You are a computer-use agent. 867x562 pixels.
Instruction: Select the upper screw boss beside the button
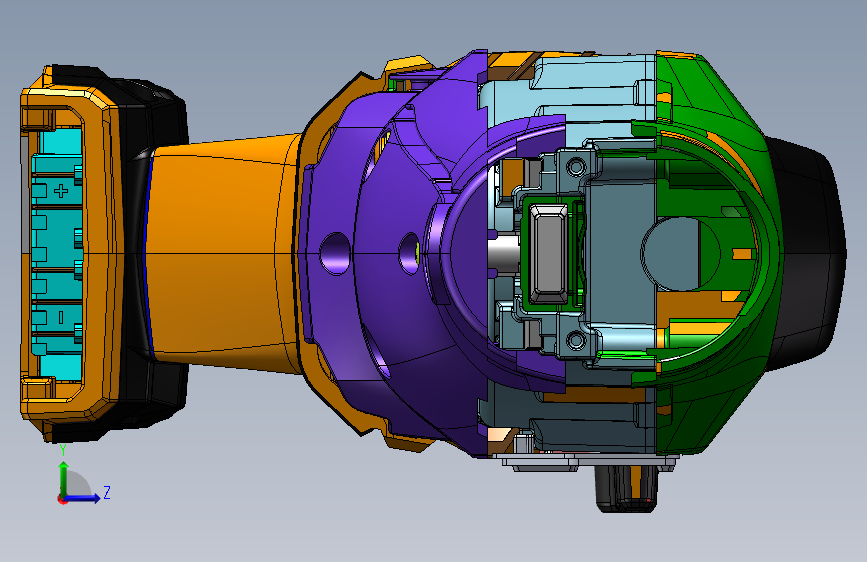coord(576,166)
